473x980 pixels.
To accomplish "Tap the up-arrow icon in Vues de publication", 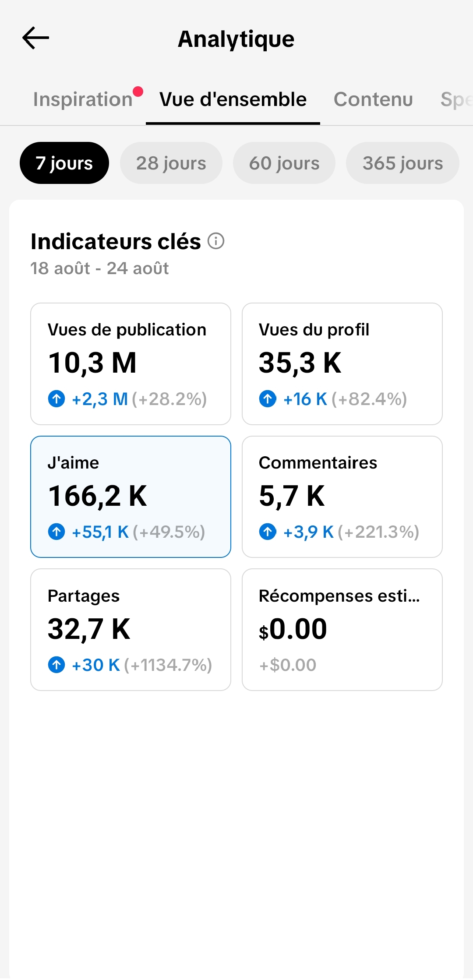I will tap(56, 399).
